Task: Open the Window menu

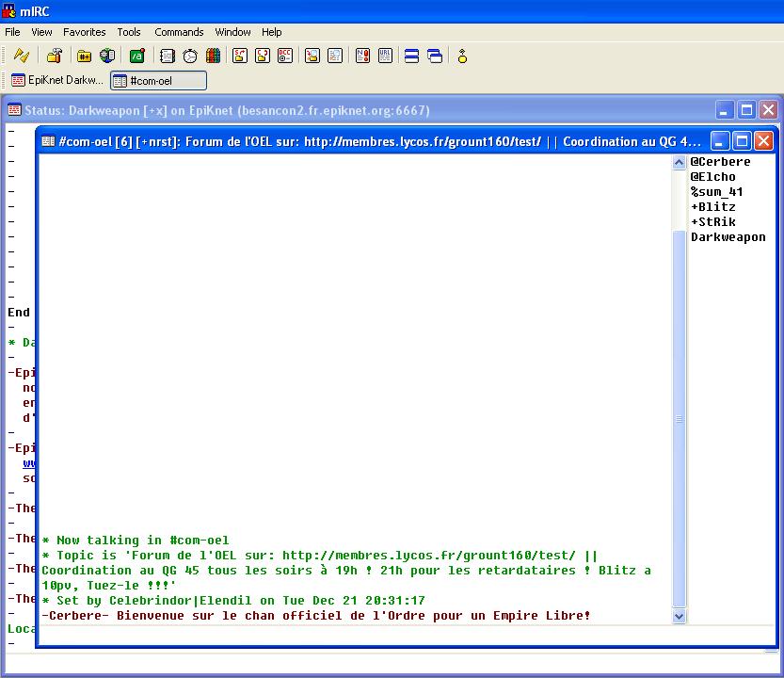Action: coord(232,32)
